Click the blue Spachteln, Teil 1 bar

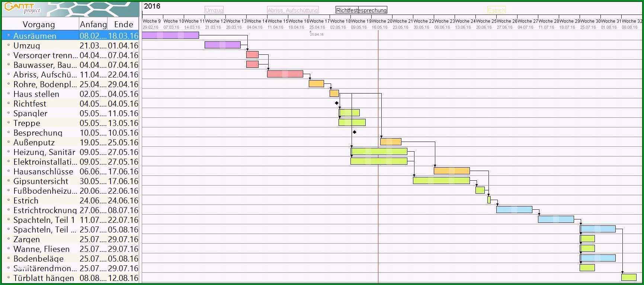coord(556,219)
